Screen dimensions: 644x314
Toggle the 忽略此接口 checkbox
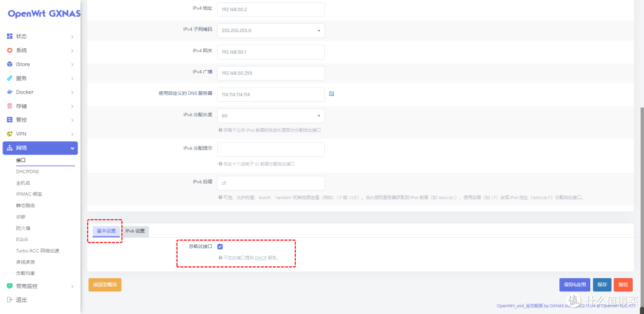point(220,247)
